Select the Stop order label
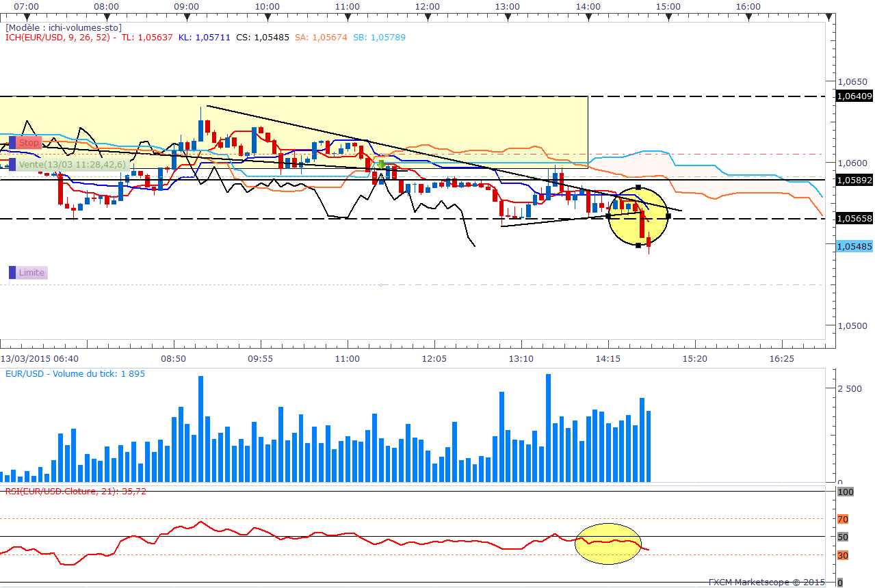The width and height of the screenshot is (875, 588). pyautogui.click(x=29, y=142)
